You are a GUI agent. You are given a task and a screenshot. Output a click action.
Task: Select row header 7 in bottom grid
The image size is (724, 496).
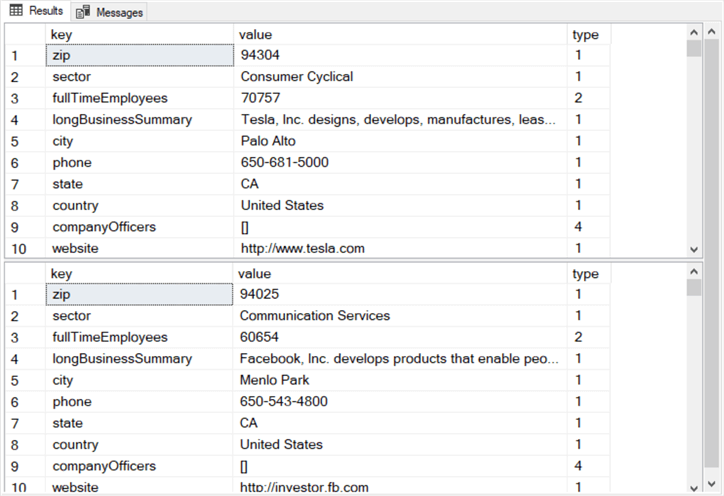click(x=25, y=423)
